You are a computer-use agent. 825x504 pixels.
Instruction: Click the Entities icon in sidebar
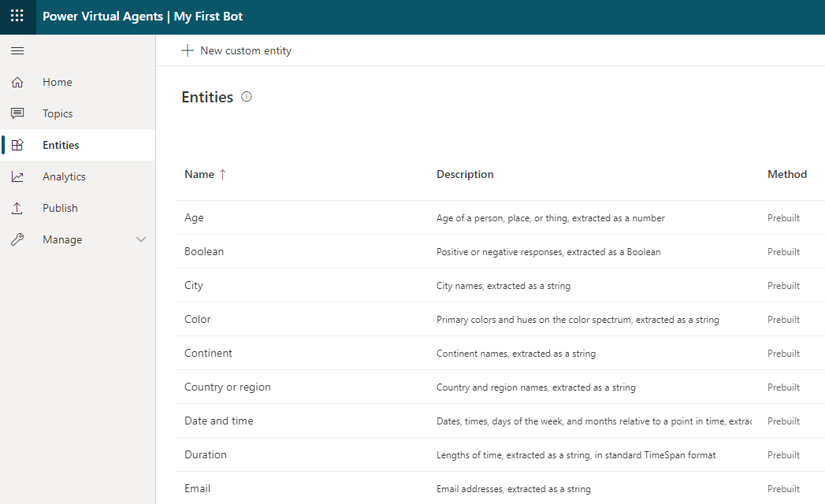(x=17, y=145)
